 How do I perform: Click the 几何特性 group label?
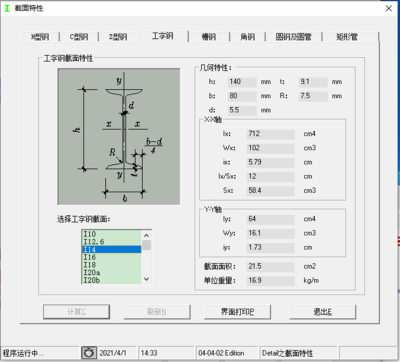pos(215,68)
